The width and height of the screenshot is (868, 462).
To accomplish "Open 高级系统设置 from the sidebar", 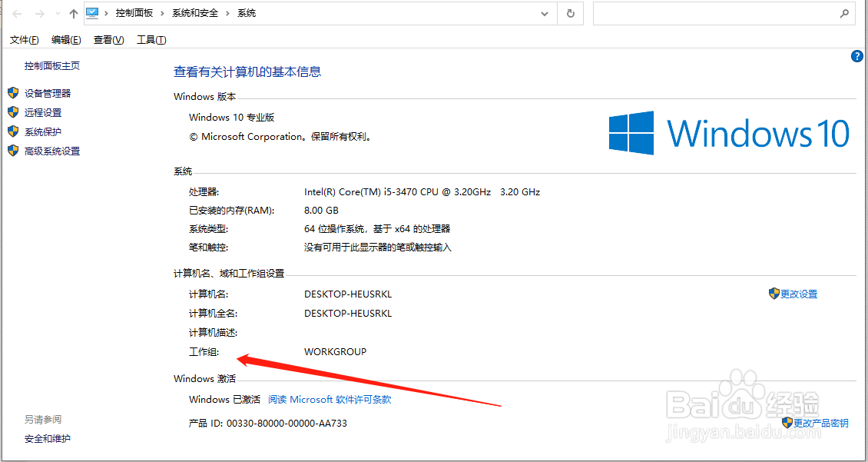I will click(52, 151).
